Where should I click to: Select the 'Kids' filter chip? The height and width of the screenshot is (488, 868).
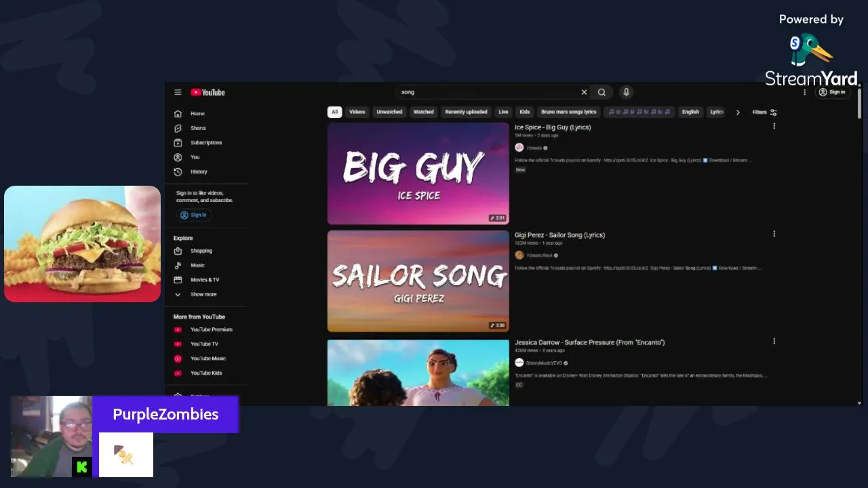pos(525,112)
